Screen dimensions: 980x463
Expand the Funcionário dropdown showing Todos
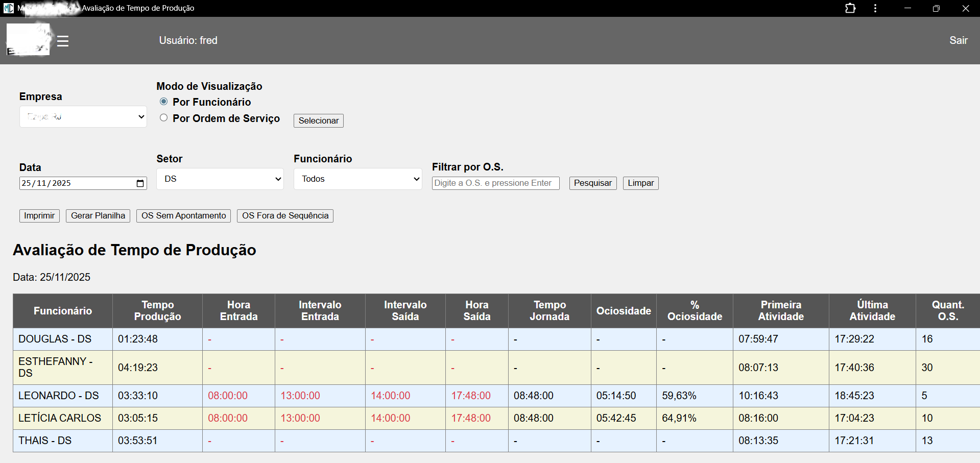357,179
